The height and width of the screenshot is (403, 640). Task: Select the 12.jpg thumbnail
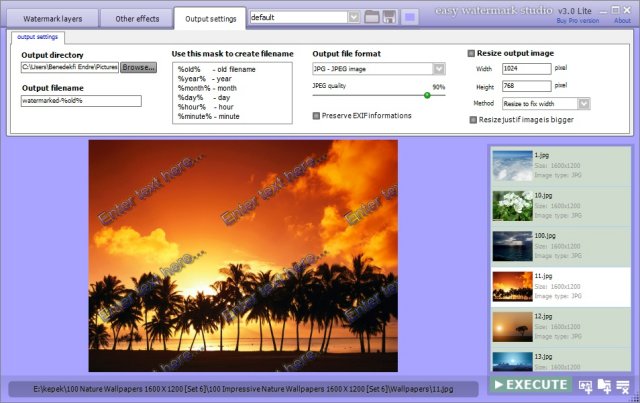pos(512,327)
